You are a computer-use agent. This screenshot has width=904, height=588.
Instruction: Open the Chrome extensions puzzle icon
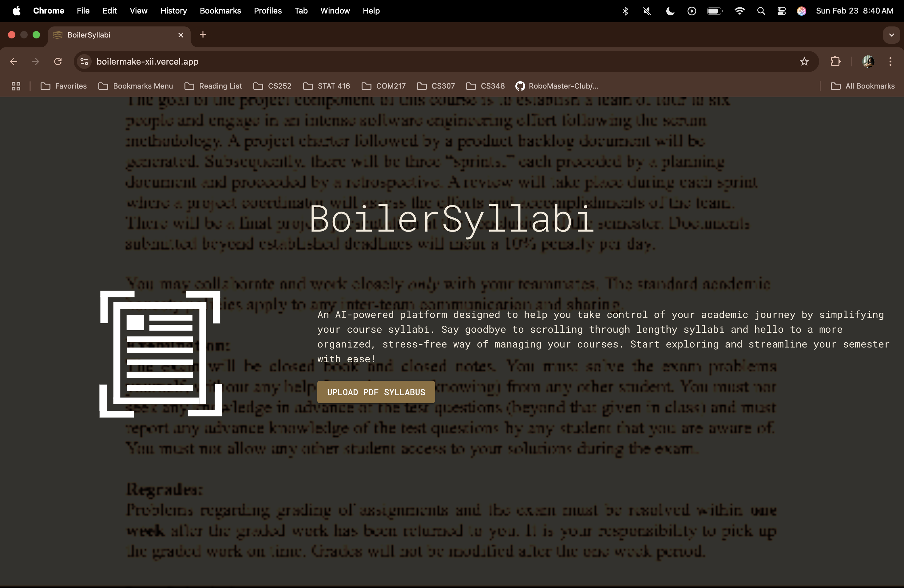pos(835,62)
